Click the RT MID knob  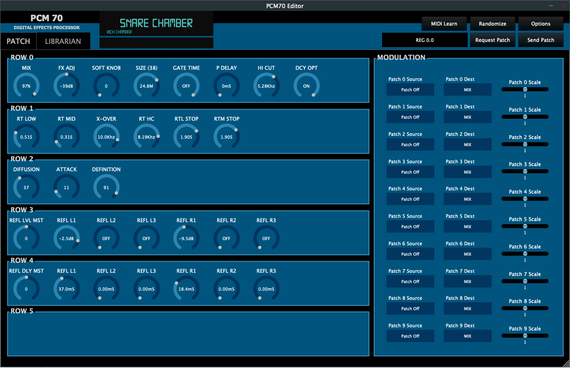(x=66, y=137)
